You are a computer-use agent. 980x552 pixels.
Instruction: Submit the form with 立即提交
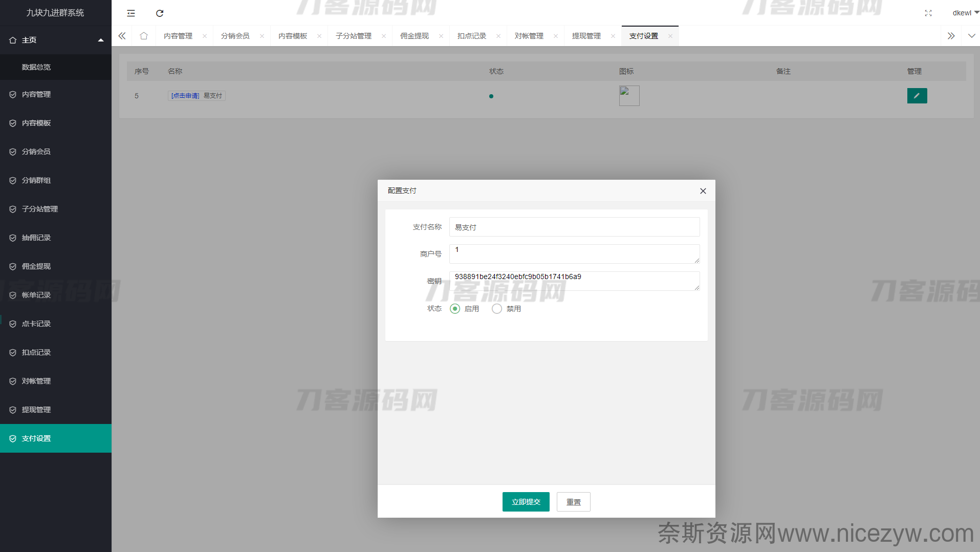[x=526, y=502]
